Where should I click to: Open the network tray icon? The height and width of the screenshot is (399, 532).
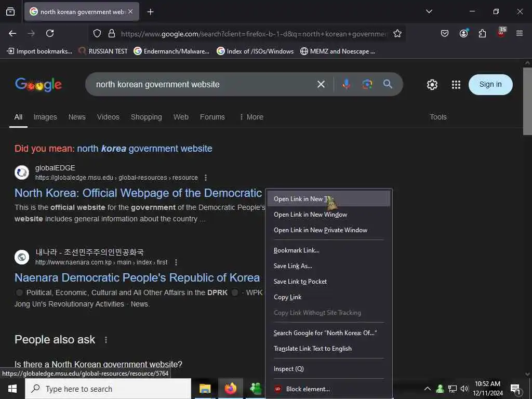click(x=453, y=389)
